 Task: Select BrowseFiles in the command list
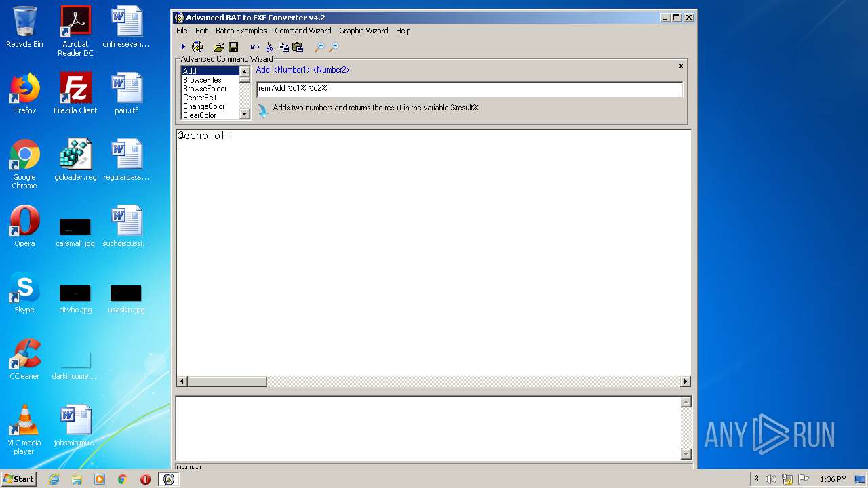(210, 80)
